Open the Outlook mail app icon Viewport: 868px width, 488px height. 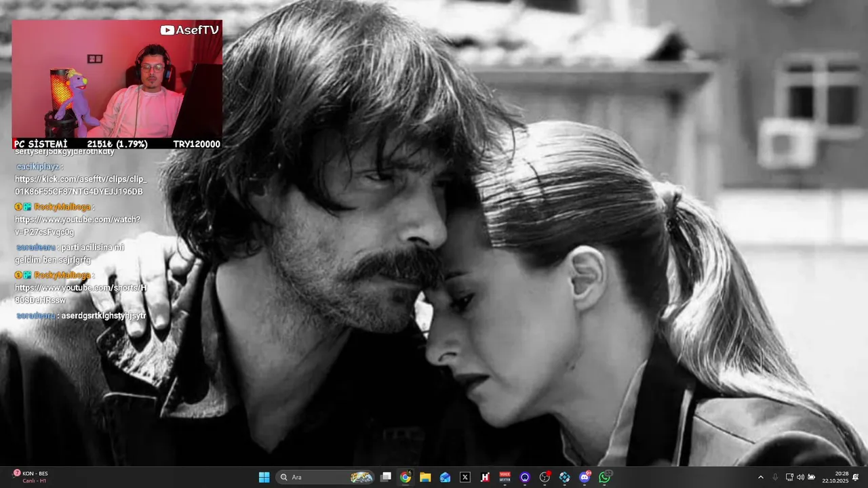(445, 477)
